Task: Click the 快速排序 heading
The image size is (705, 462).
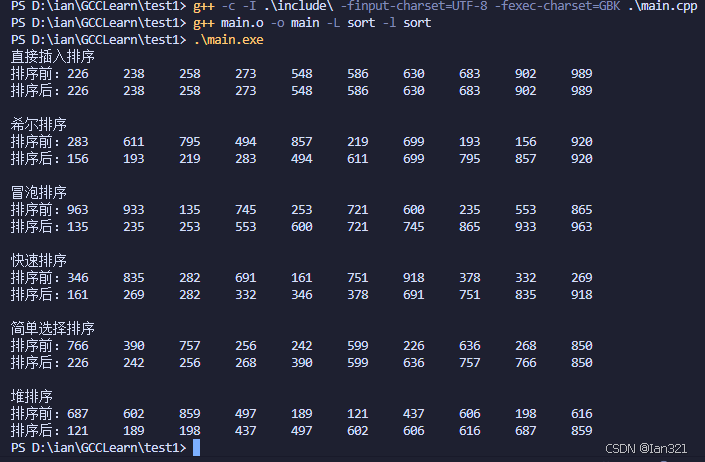Action: (39, 261)
